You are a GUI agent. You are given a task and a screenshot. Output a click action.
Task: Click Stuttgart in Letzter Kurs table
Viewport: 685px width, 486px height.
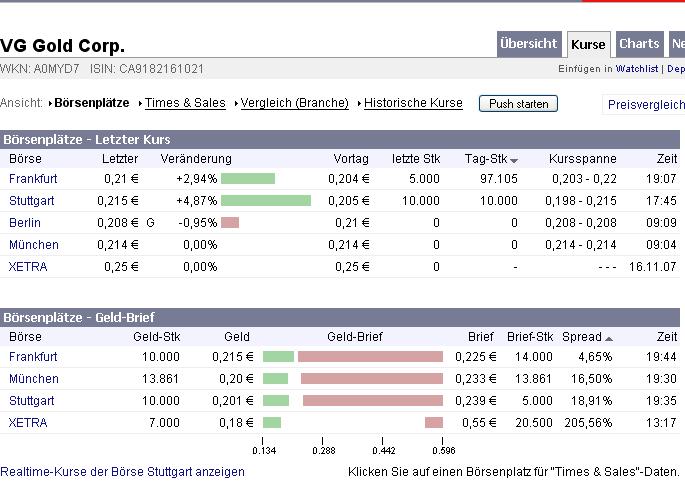pyautogui.click(x=31, y=201)
